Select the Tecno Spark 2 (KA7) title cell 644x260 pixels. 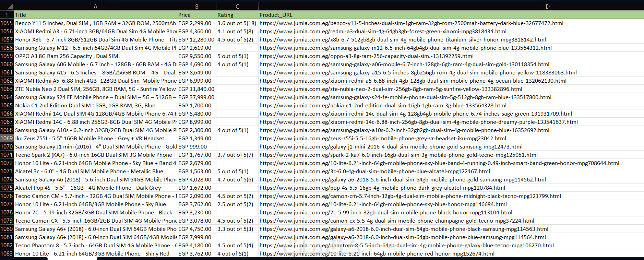95,155
